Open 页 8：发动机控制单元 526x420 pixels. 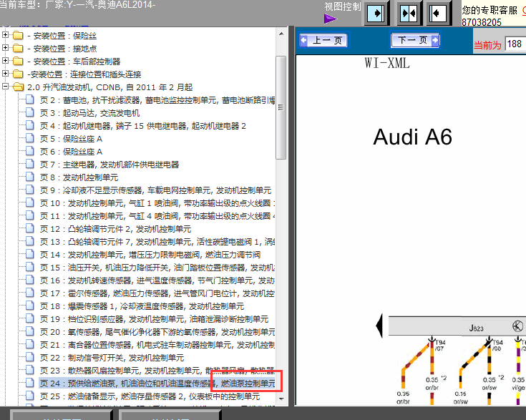tap(79, 177)
